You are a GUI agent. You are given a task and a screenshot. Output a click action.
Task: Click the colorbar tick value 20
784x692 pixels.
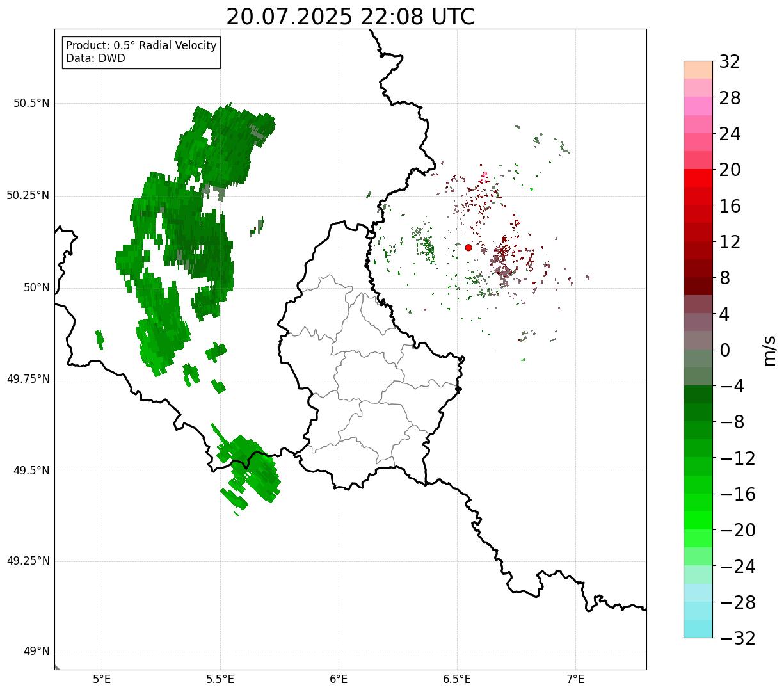click(730, 170)
